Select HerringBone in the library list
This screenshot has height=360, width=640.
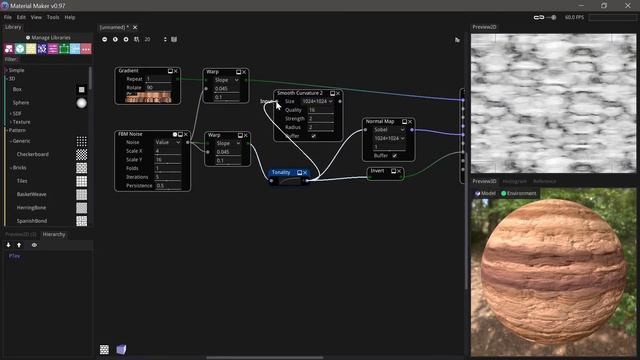(31, 208)
